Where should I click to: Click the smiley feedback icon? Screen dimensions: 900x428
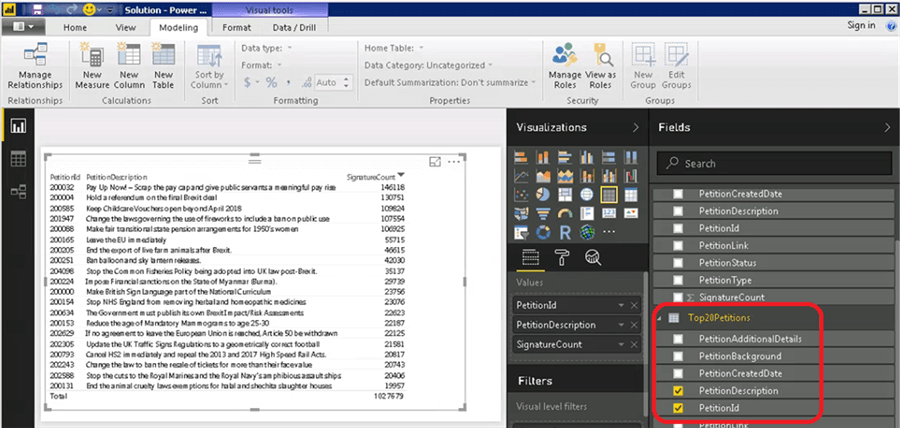coord(89,10)
